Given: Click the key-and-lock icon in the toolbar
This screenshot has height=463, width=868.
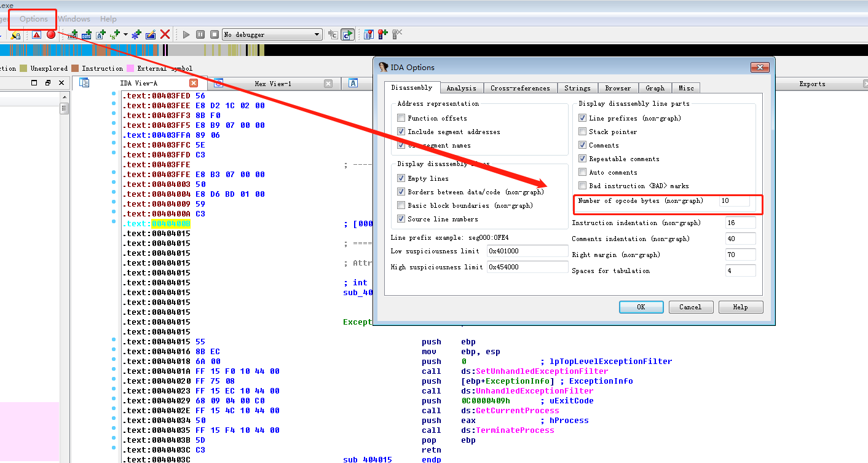Looking at the screenshot, I should tap(15, 34).
